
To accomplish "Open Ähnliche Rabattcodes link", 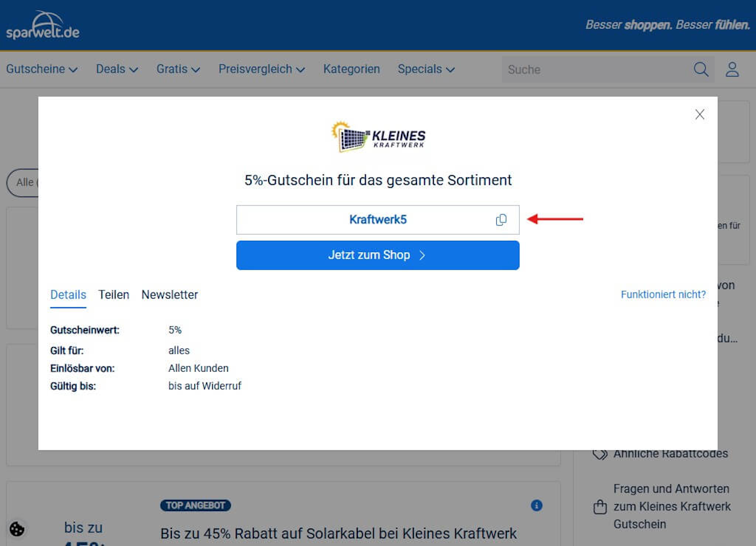I will point(671,453).
